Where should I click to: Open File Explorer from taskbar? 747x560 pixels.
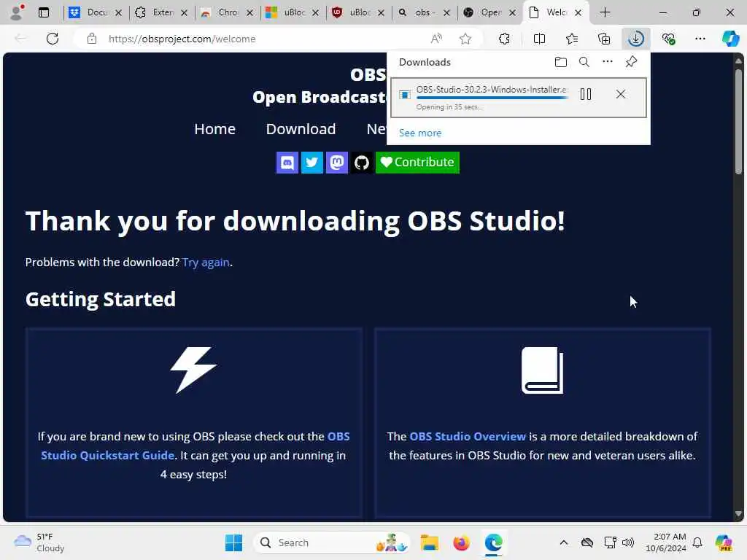(429, 542)
